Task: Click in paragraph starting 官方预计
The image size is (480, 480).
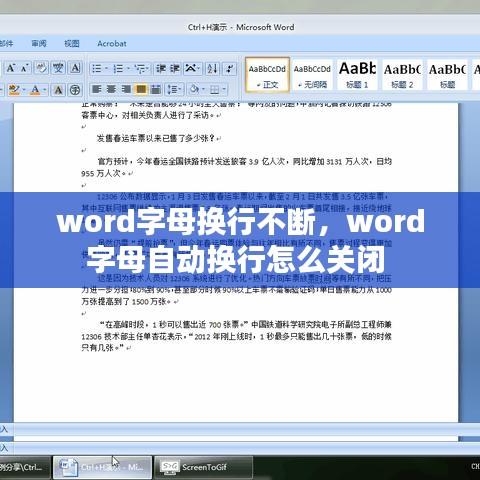Action: (237, 167)
